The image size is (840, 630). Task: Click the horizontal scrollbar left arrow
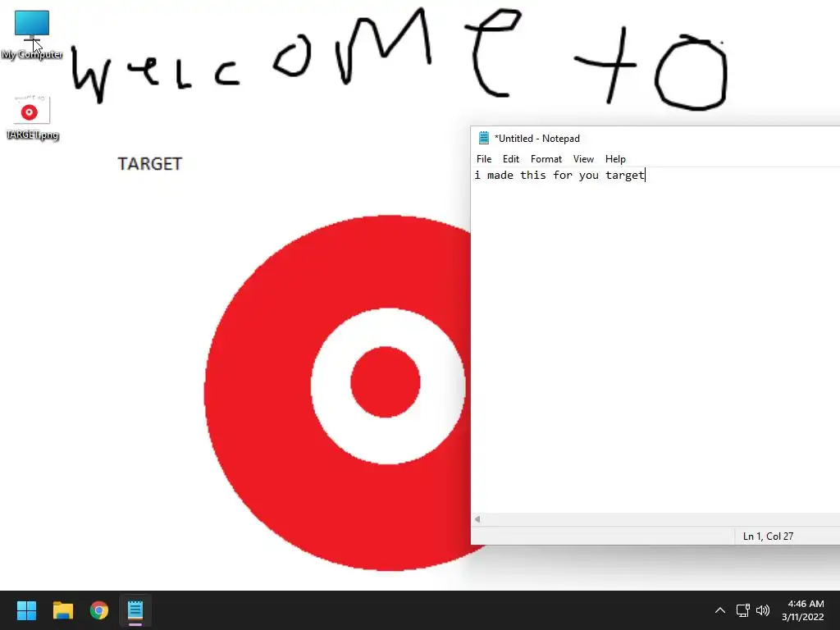[x=477, y=519]
